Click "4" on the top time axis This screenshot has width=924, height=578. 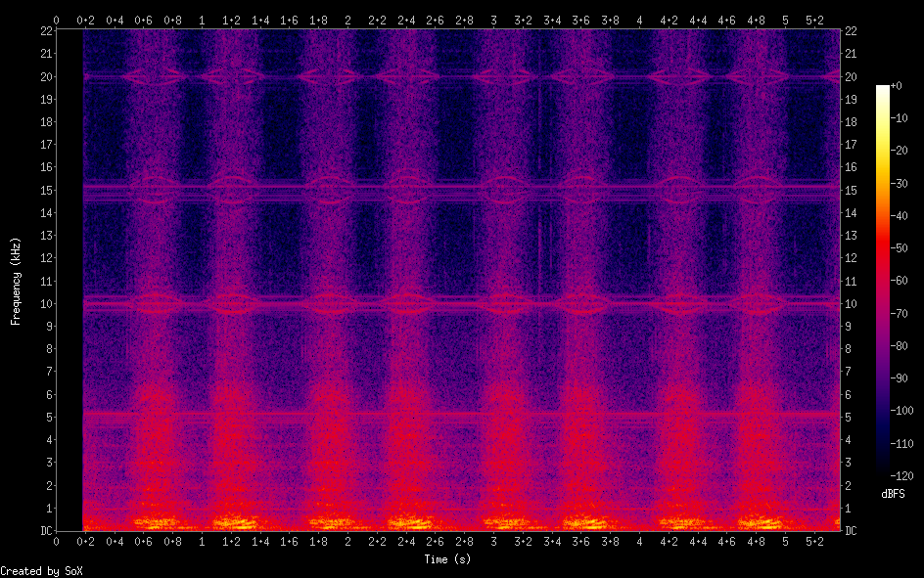click(639, 21)
